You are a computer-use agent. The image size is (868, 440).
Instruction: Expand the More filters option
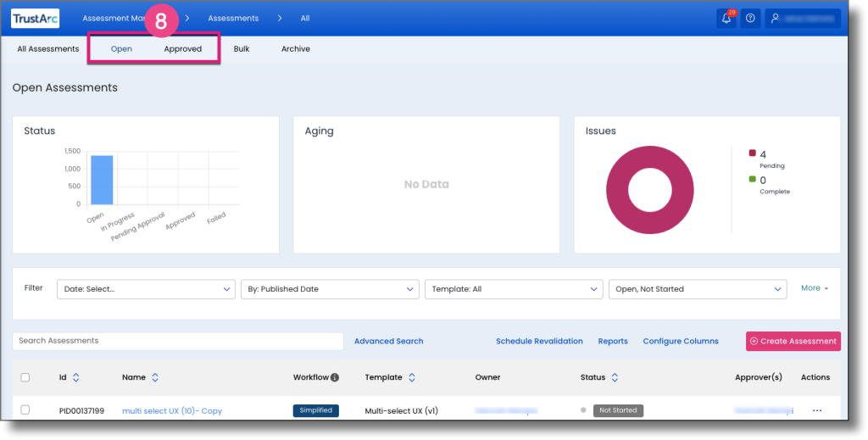pos(815,288)
